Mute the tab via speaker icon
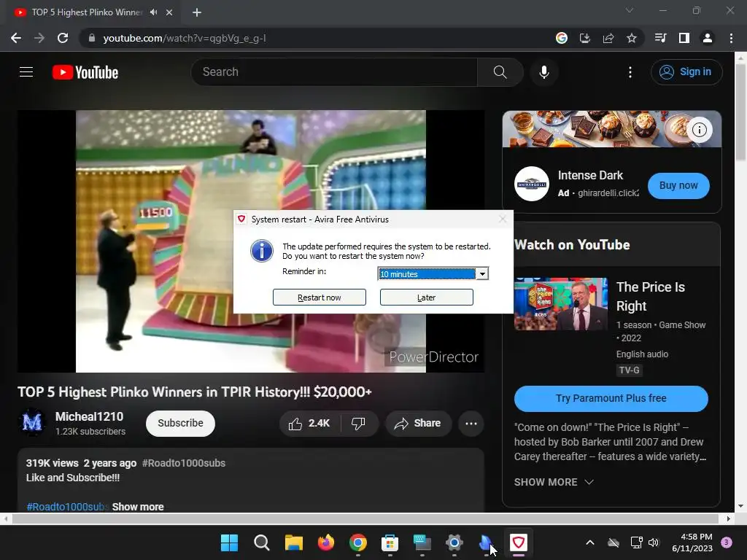 pyautogui.click(x=153, y=12)
